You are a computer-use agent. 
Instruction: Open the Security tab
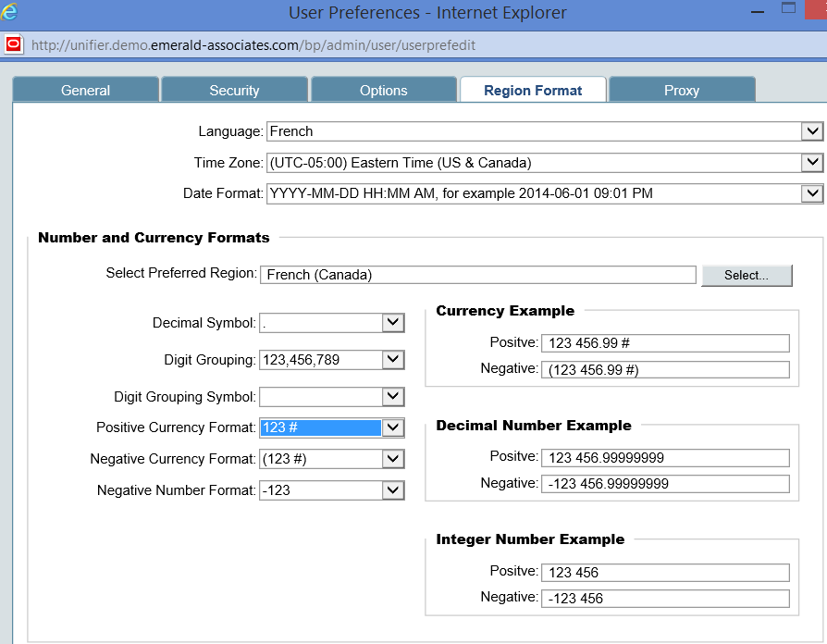point(234,90)
